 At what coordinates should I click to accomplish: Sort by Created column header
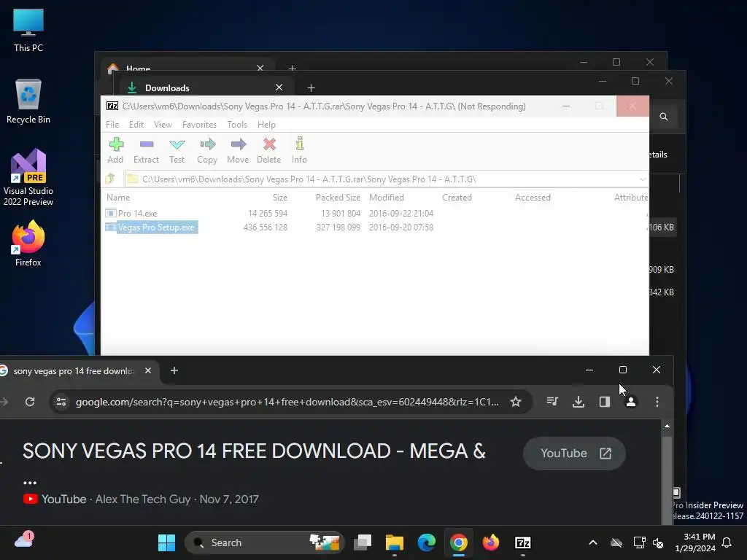coord(457,197)
